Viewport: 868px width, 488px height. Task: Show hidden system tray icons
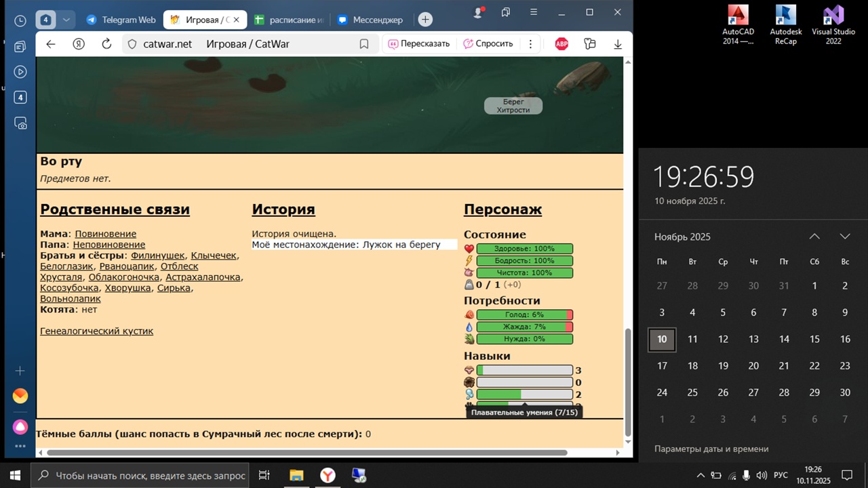point(701,476)
